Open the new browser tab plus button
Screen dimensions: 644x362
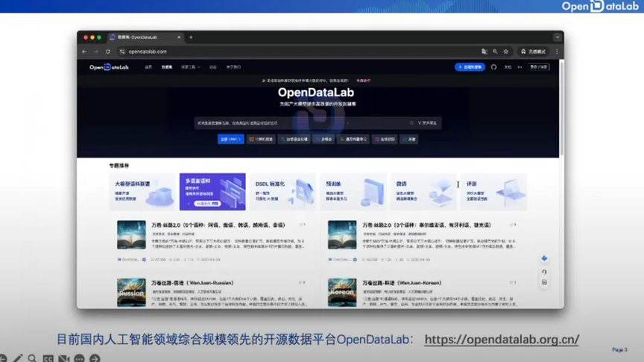coord(191,37)
